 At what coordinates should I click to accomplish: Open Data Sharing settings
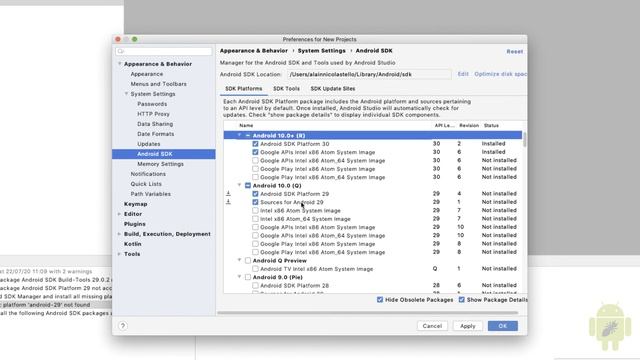coord(155,124)
